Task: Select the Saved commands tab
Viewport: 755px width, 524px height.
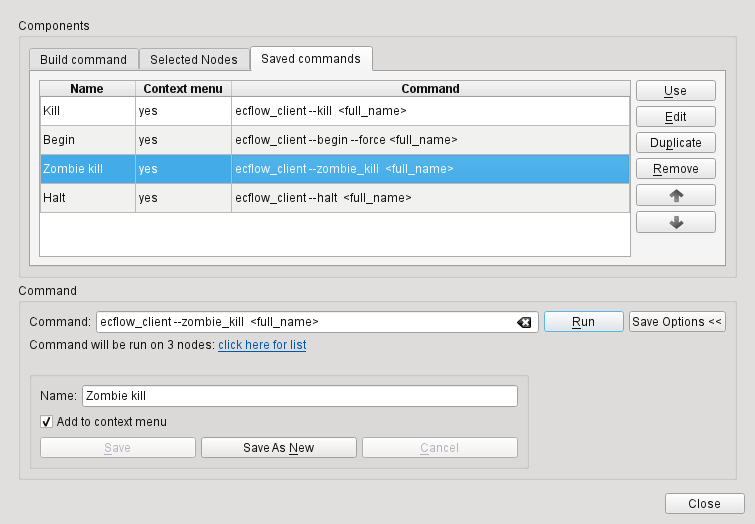Action: coord(310,59)
